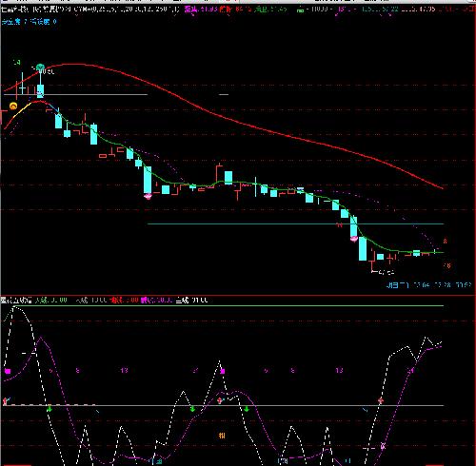Click the orange smiley marker near the red curve
Image resolution: width=476 pixels, height=466 pixels.
coord(13,107)
